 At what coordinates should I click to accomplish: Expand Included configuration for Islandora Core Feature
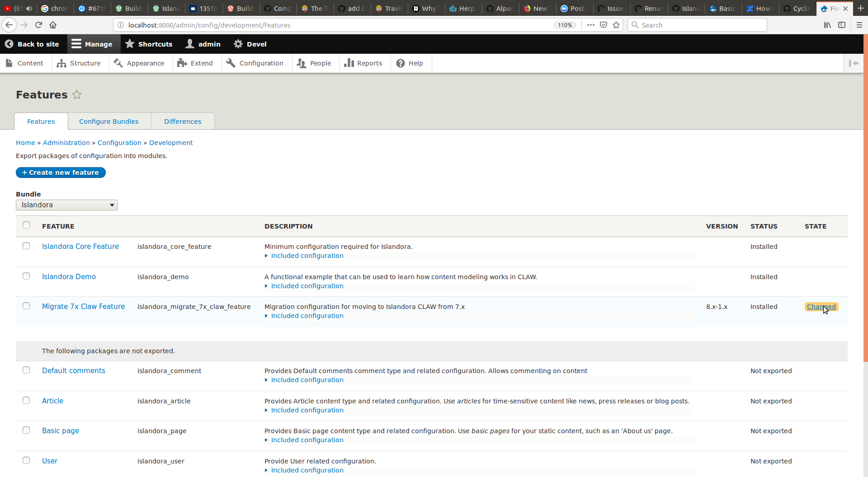pos(307,256)
